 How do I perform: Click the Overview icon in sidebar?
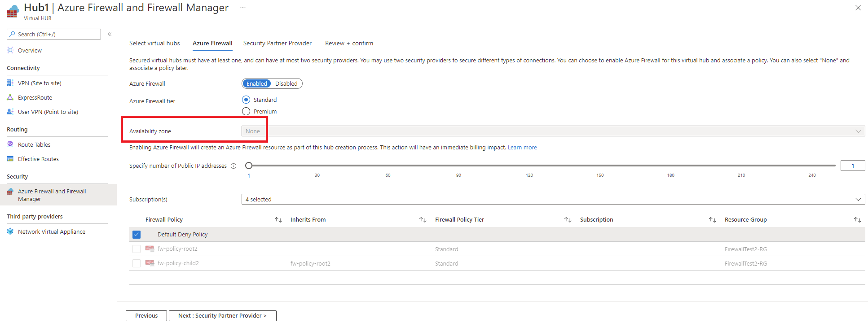(10, 50)
